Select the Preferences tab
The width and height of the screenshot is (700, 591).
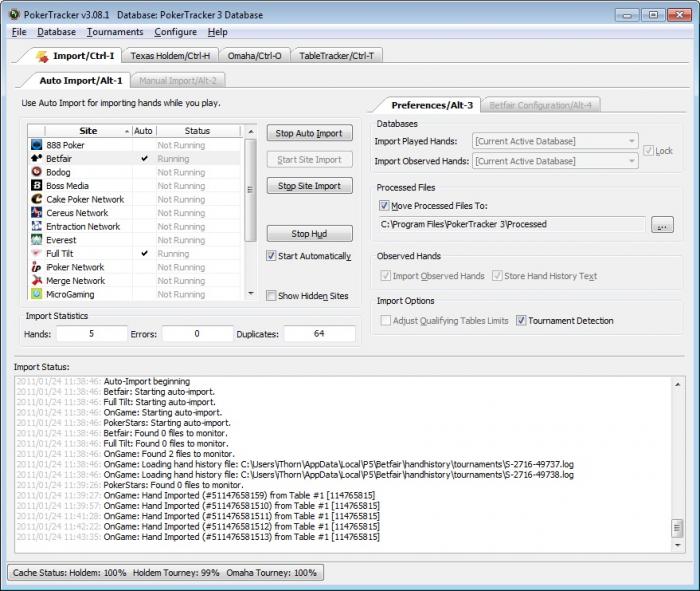[431, 105]
